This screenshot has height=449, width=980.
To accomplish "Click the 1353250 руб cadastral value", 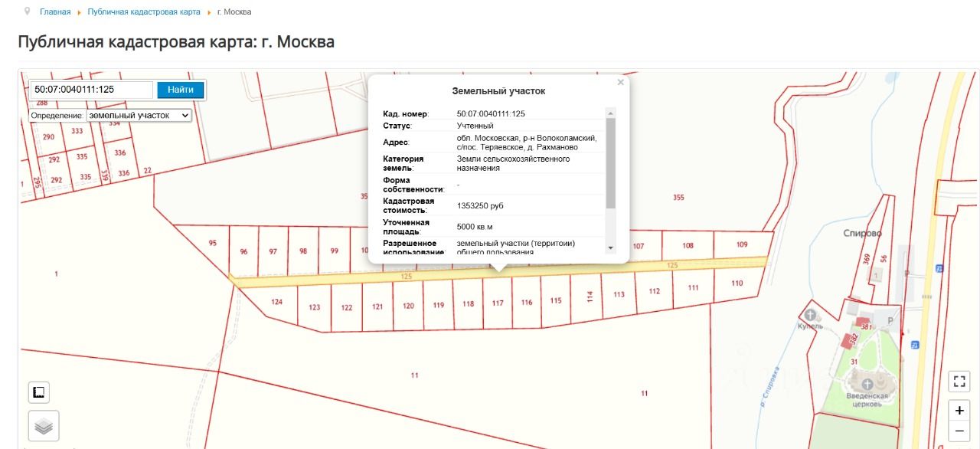I will click(x=480, y=206).
